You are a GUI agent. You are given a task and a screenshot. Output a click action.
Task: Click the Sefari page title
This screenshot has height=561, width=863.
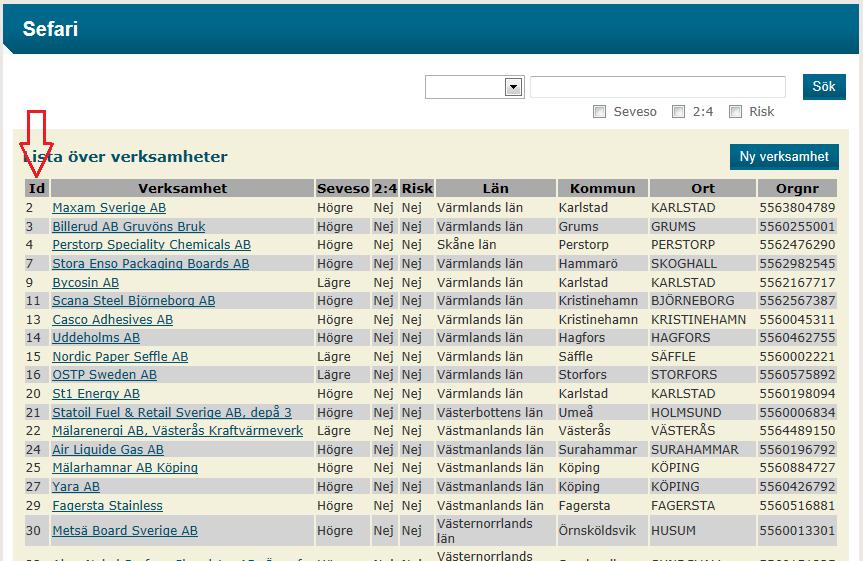(50, 29)
